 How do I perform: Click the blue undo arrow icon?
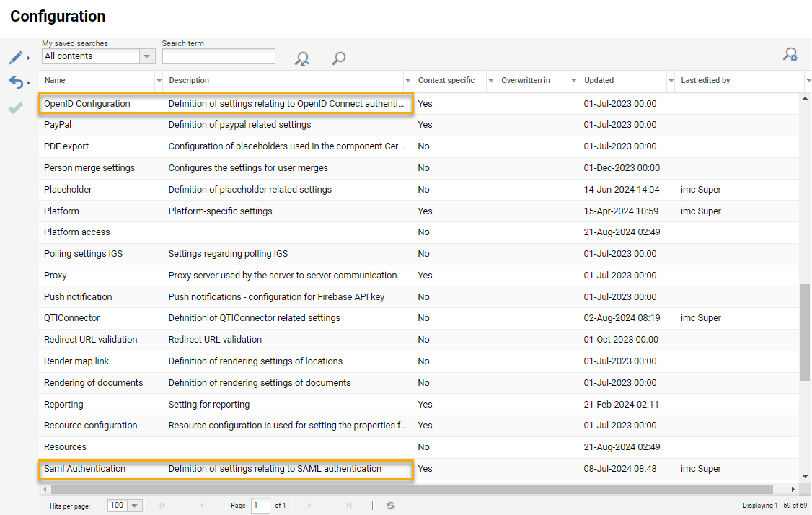tap(16, 82)
